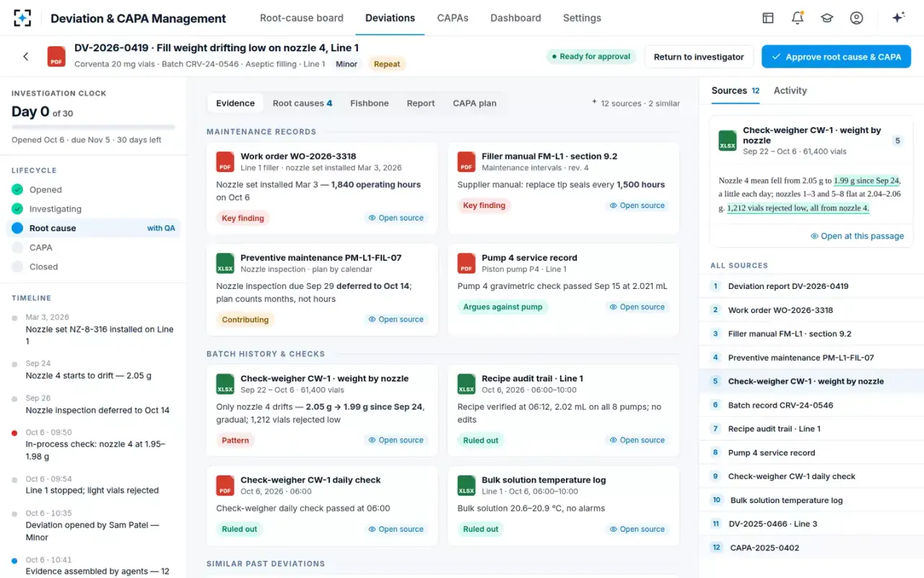The width and height of the screenshot is (924, 578).
Task: Click XLSX icon in Sources preview card
Action: (x=728, y=140)
